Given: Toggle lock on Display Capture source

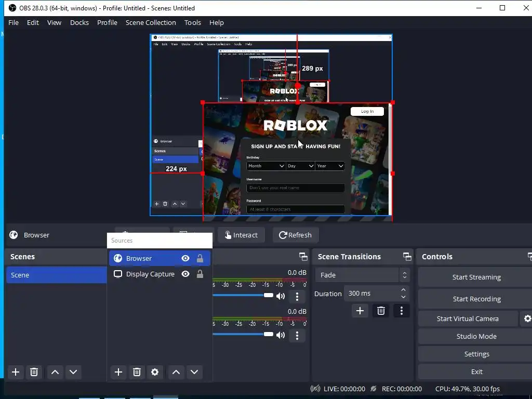Looking at the screenshot, I should (x=200, y=274).
